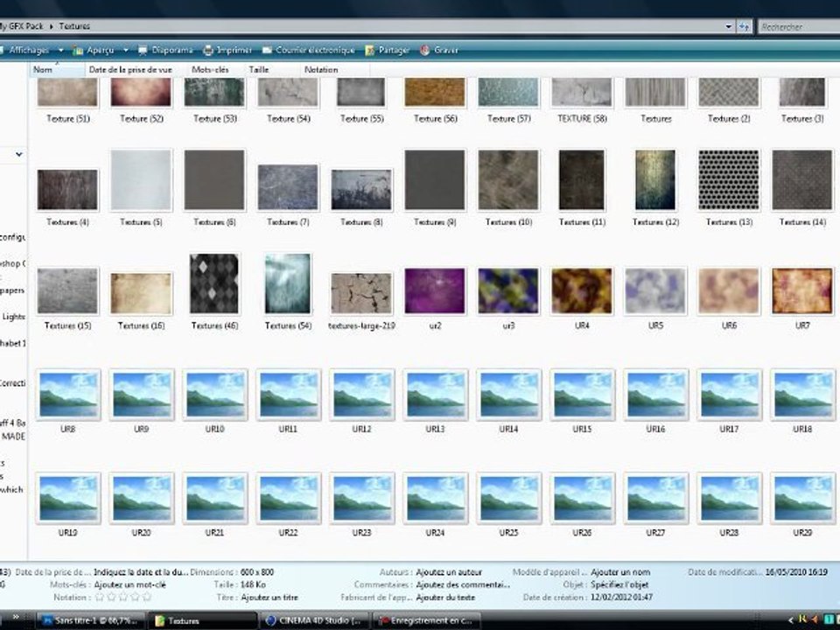Select the UR23 image icon
The width and height of the screenshot is (840, 630).
(x=361, y=498)
